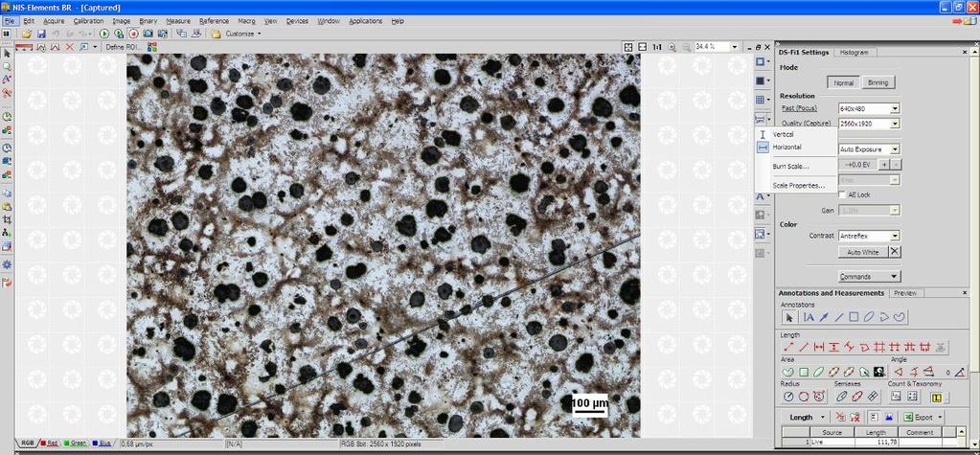This screenshot has width=980, height=455.
Task: Click the crop tool in left sidebar
Action: (x=7, y=219)
